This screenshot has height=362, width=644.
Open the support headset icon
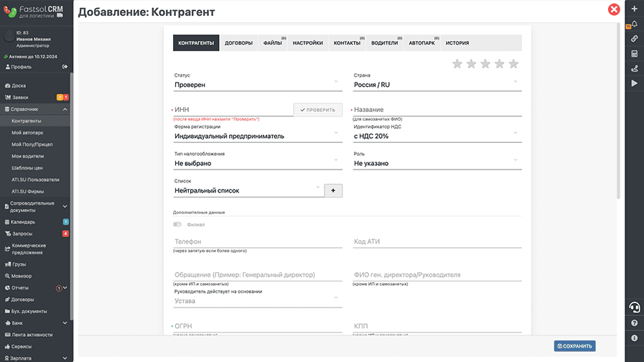click(x=634, y=307)
